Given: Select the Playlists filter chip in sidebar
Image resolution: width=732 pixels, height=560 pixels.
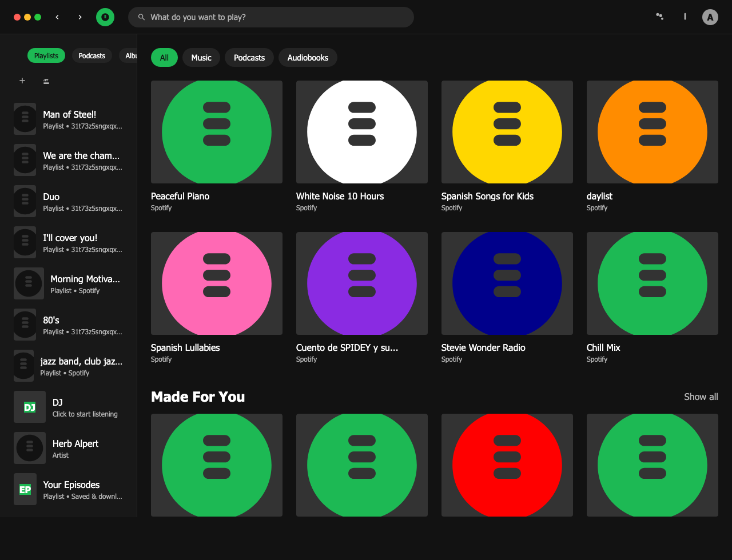Looking at the screenshot, I should click(x=46, y=55).
